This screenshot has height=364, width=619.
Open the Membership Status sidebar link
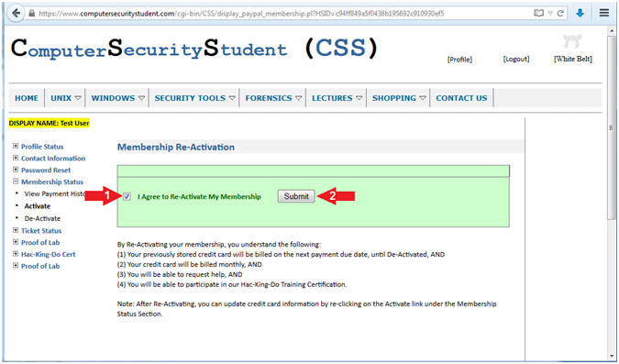click(x=52, y=182)
